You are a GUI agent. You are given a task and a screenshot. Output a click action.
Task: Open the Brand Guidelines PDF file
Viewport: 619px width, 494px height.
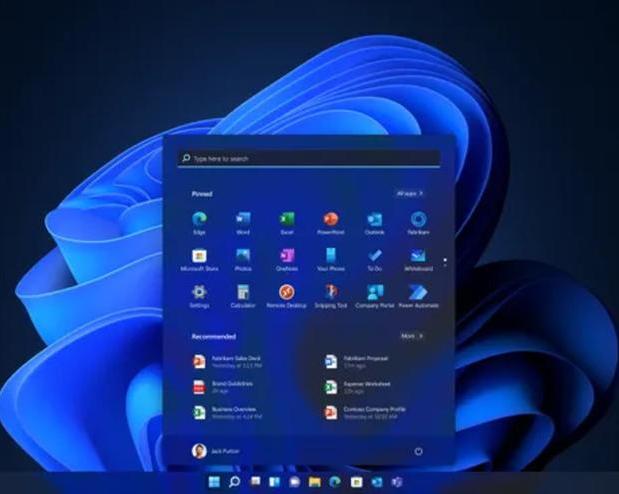point(223,387)
